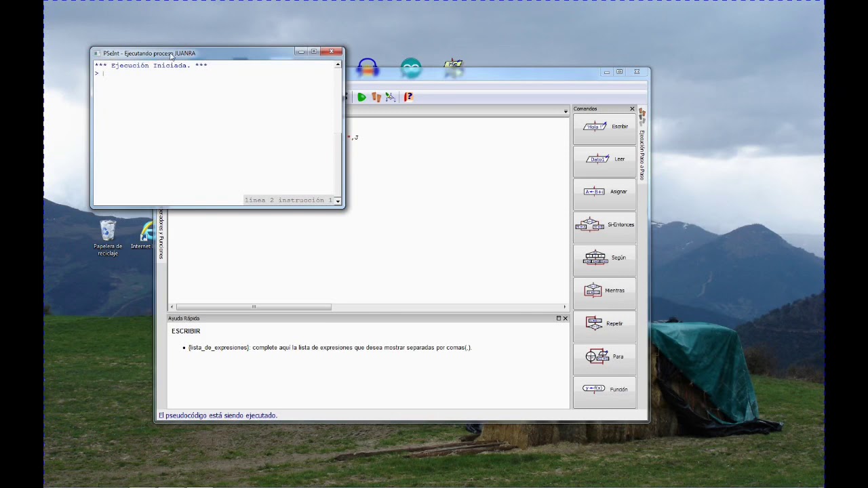
Task: Open the Ejecución Paso a Paso side tab
Action: pyautogui.click(x=642, y=144)
